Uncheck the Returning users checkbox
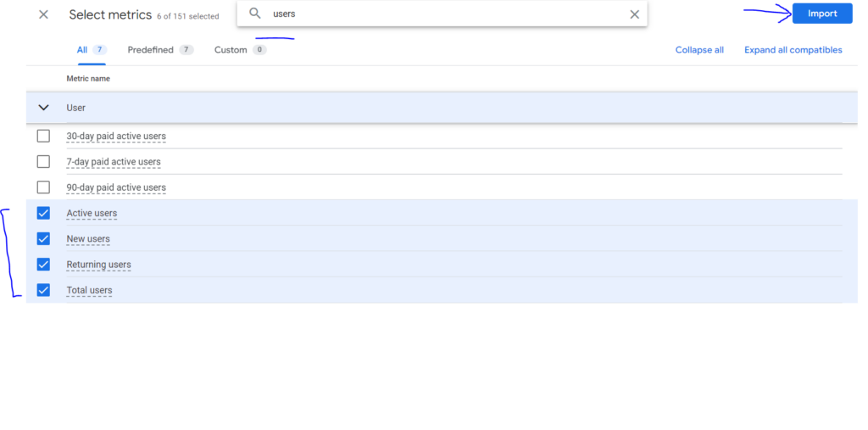This screenshot has width=868, height=430. pos(43,265)
